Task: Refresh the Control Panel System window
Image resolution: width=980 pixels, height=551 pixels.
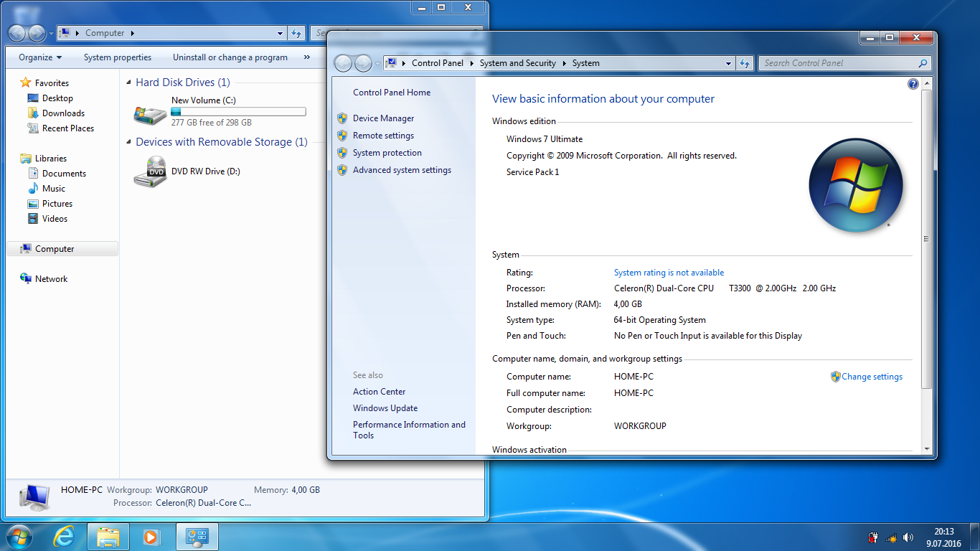Action: coord(745,63)
